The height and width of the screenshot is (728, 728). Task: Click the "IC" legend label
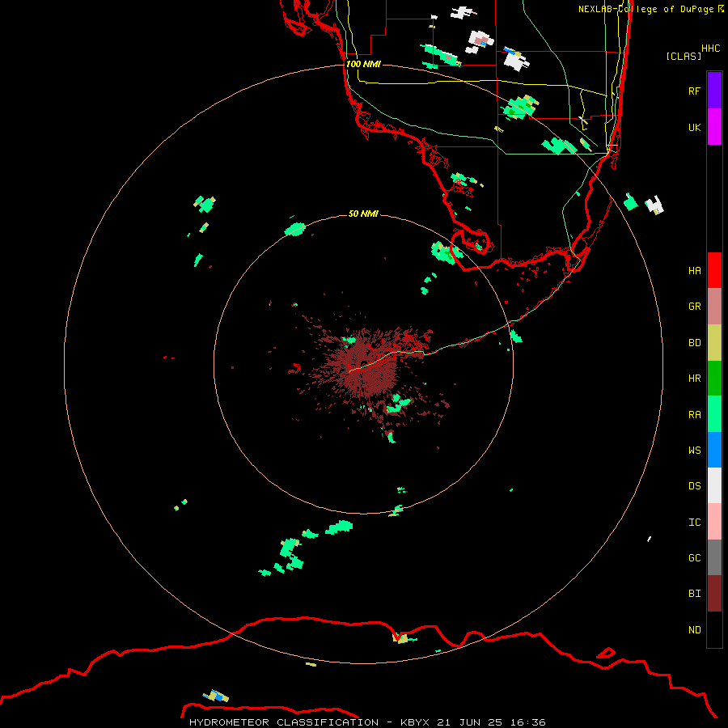pyautogui.click(x=694, y=523)
